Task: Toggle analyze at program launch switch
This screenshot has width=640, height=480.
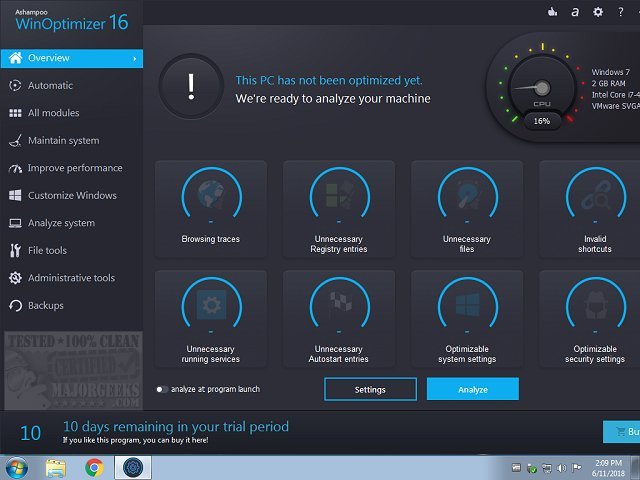Action: [162, 389]
